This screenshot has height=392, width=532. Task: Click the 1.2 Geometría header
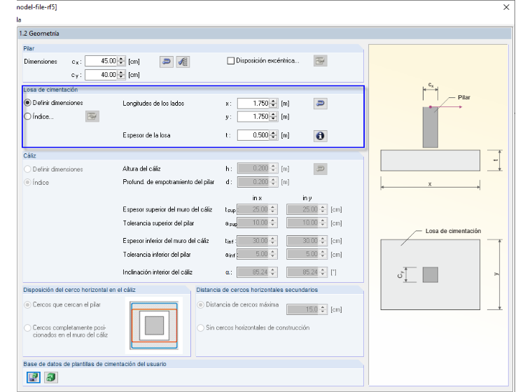pos(39,34)
